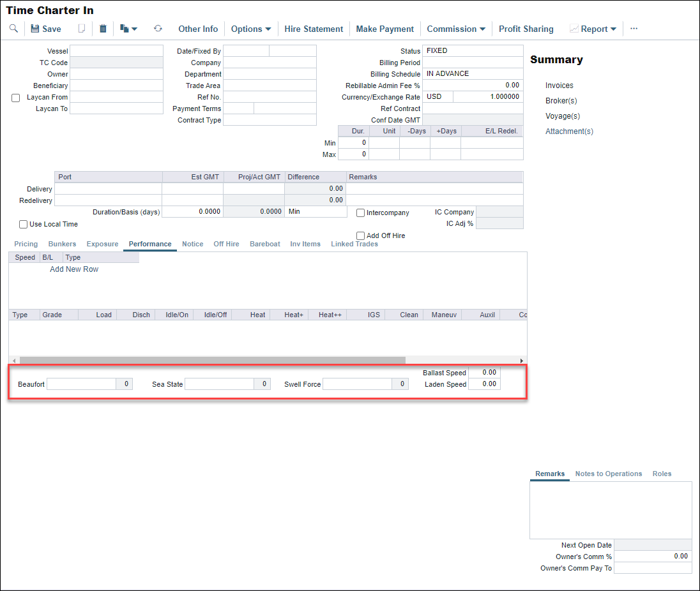Click Add New Row in speed table
The width and height of the screenshot is (700, 591).
pyautogui.click(x=74, y=269)
